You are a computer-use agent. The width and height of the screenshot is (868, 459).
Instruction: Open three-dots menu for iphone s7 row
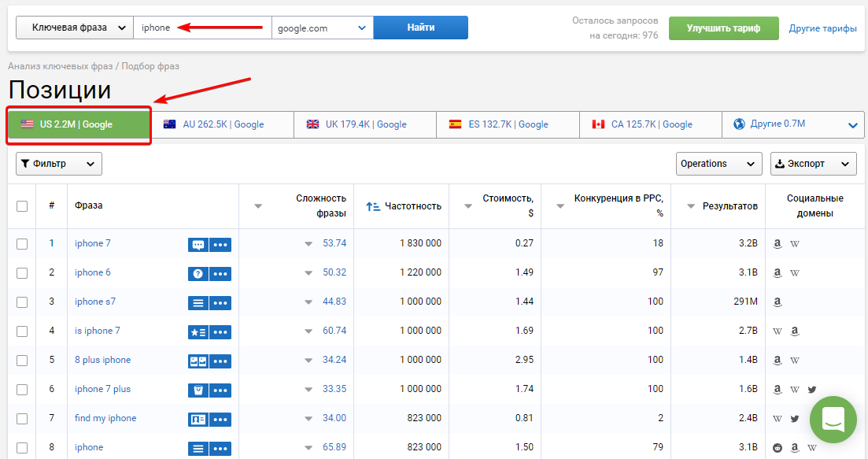(220, 303)
